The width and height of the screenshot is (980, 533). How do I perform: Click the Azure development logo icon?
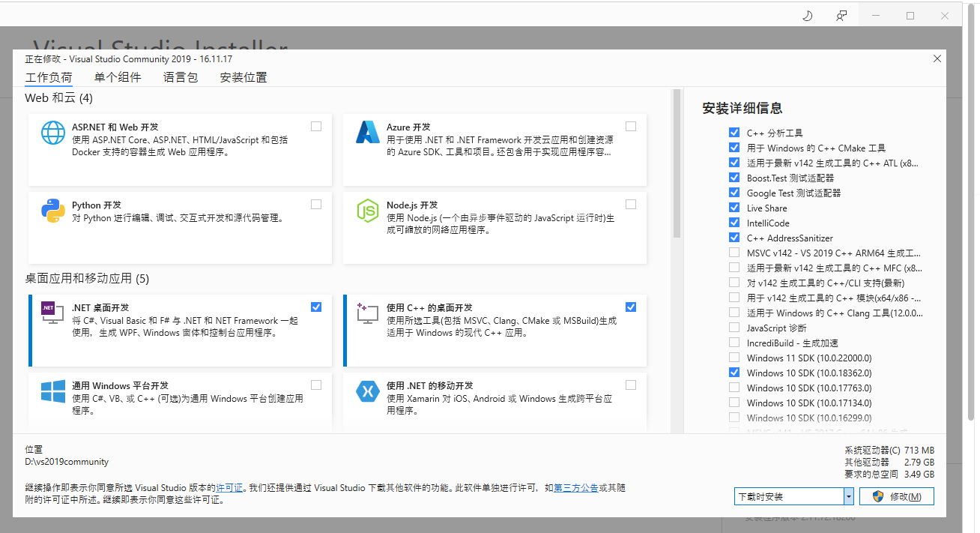pyautogui.click(x=368, y=133)
